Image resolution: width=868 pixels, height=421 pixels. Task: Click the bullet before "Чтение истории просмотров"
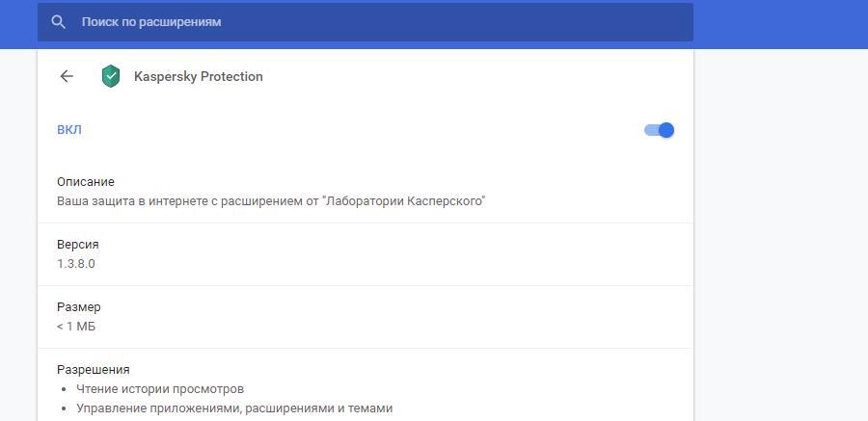(64, 389)
